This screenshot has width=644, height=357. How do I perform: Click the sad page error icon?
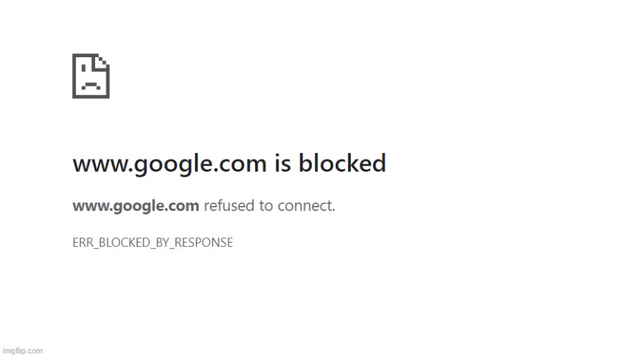click(91, 76)
